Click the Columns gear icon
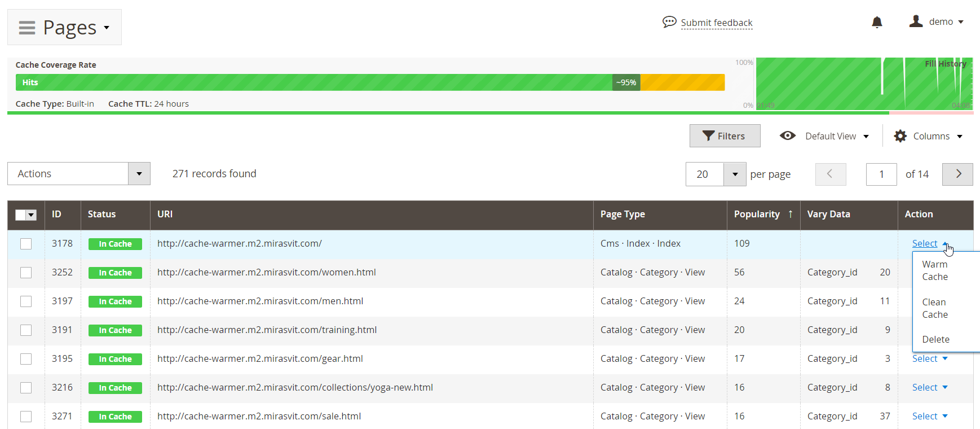The width and height of the screenshot is (980, 429). click(x=900, y=136)
